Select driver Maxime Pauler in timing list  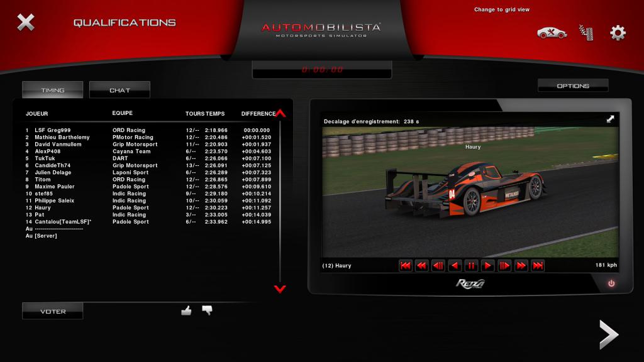point(55,186)
